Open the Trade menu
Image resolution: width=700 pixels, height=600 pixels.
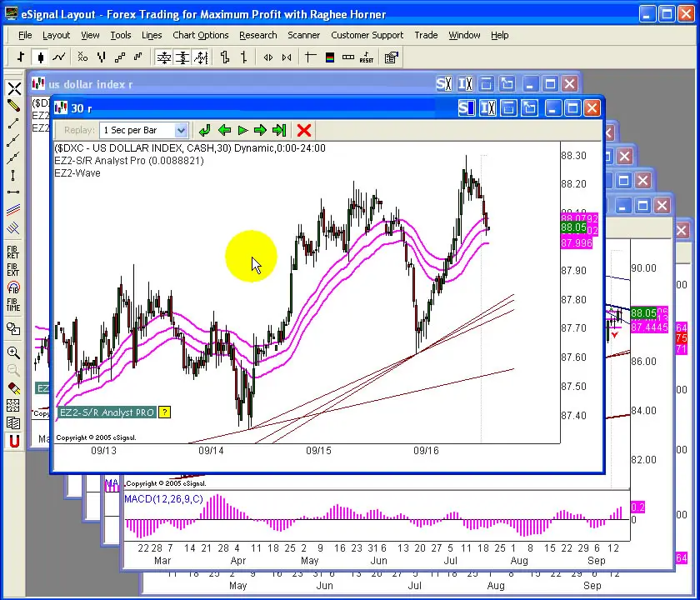coord(426,35)
